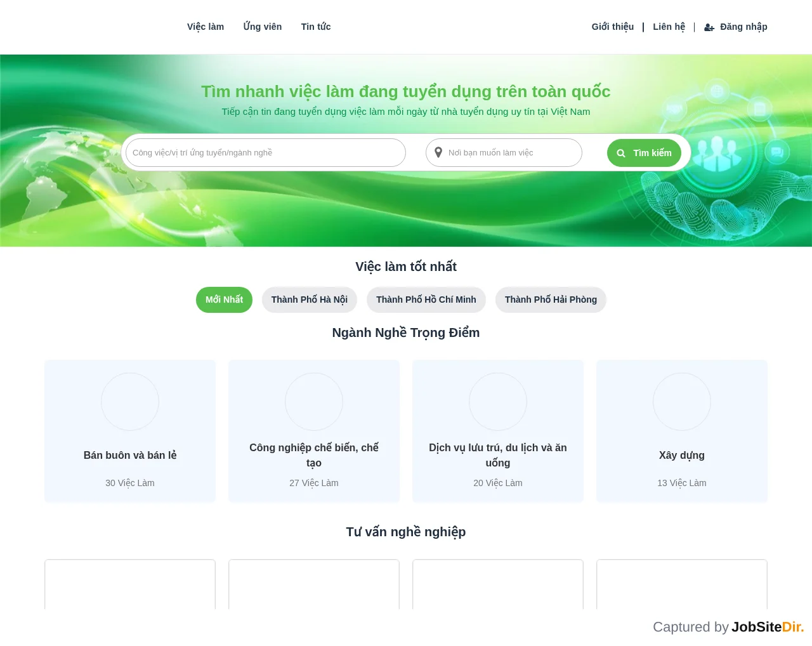
Task: Go to Tin tức page
Action: tap(316, 27)
